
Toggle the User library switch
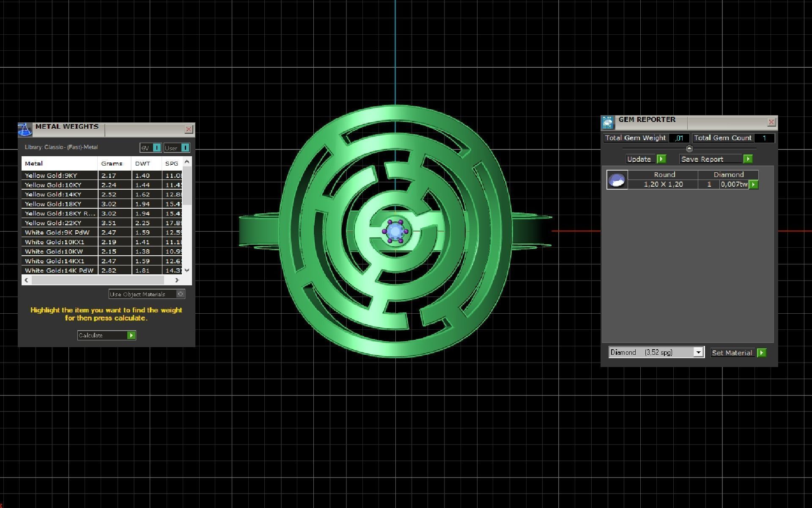tap(185, 148)
